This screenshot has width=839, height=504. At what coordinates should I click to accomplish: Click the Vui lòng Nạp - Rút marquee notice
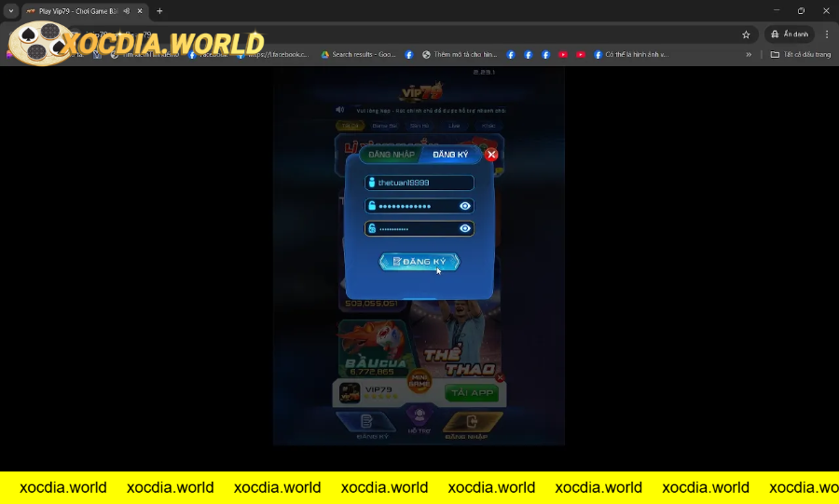click(431, 111)
